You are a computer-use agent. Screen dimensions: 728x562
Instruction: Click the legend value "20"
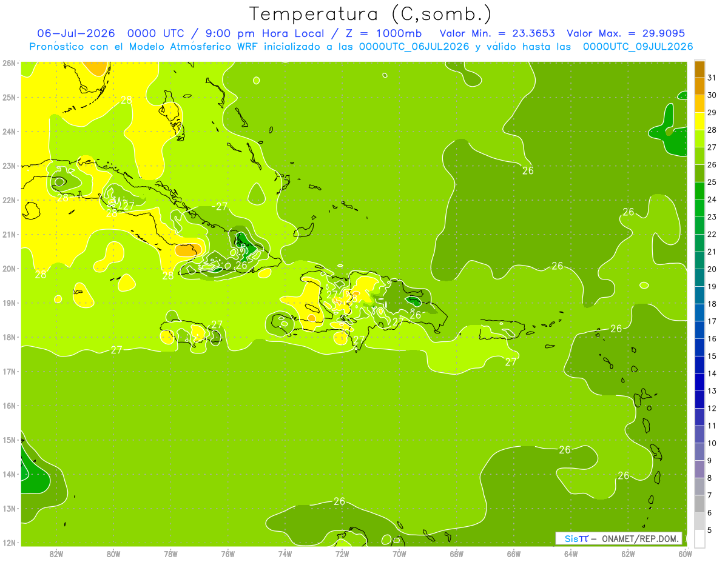pyautogui.click(x=712, y=269)
